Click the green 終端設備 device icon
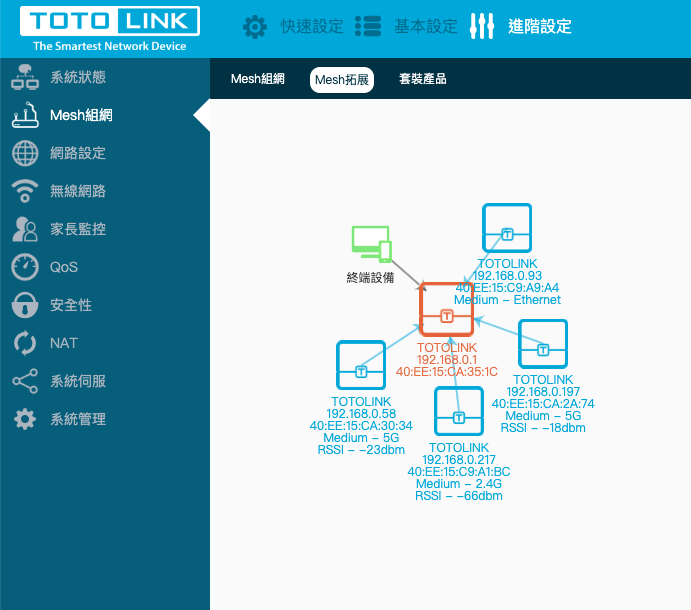Screen dimensions: 691x610 pos(372,245)
